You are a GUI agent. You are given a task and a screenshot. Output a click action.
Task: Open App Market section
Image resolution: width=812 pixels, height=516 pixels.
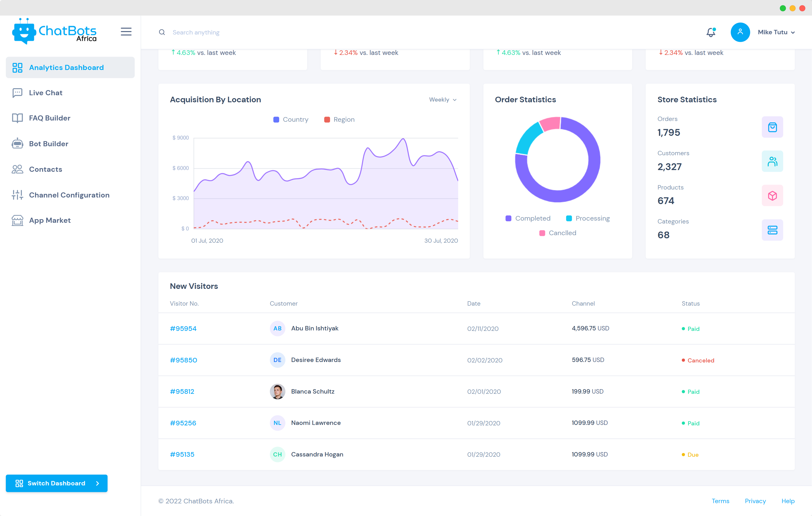[50, 220]
